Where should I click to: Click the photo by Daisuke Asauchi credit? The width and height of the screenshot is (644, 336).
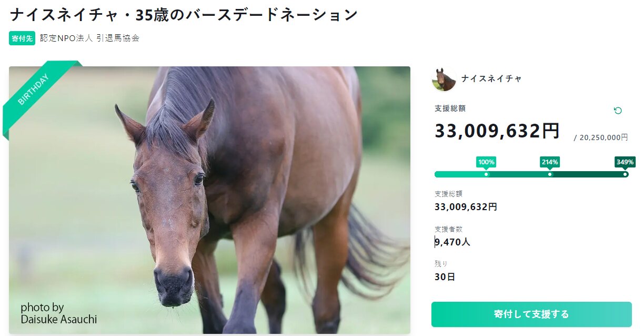(x=58, y=313)
